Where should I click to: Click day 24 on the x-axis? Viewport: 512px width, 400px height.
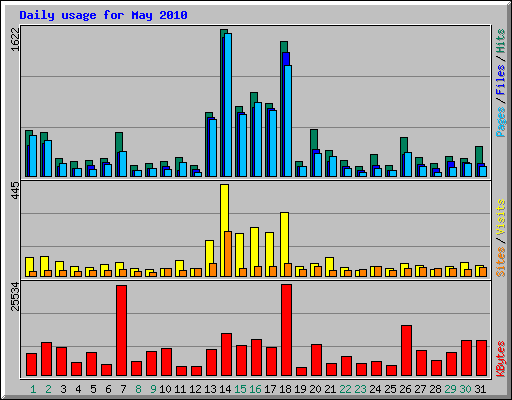[375, 389]
